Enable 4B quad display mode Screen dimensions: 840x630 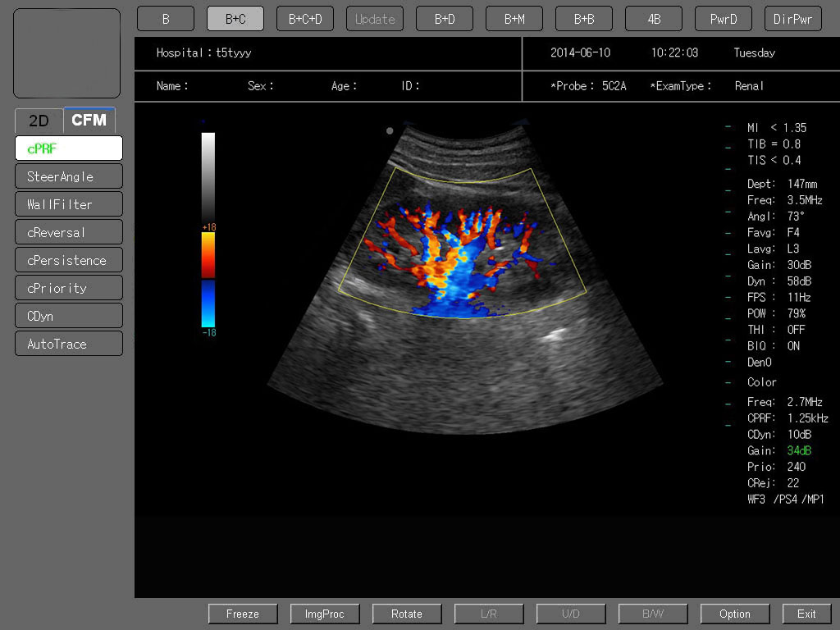tap(653, 19)
